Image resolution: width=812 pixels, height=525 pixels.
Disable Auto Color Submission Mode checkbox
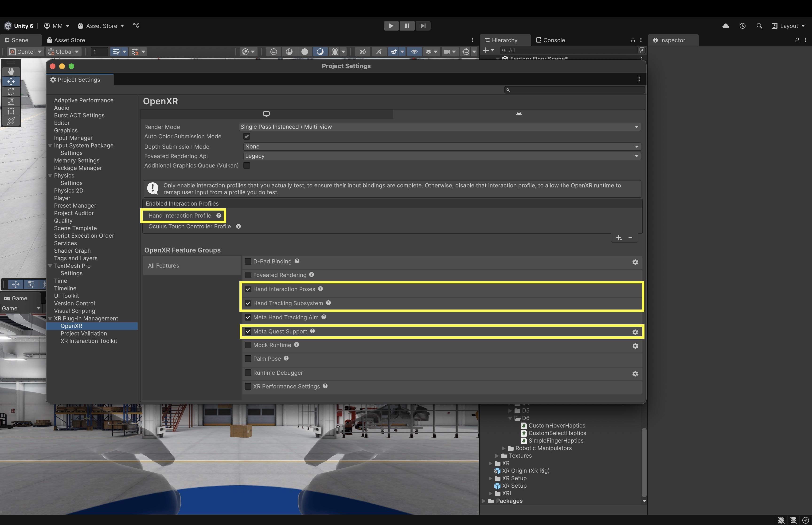pyautogui.click(x=247, y=136)
